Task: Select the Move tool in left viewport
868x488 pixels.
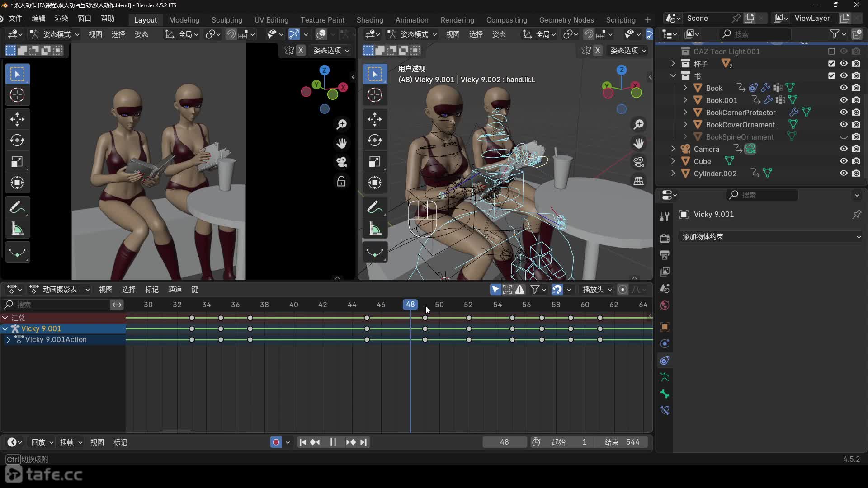Action: (x=17, y=119)
